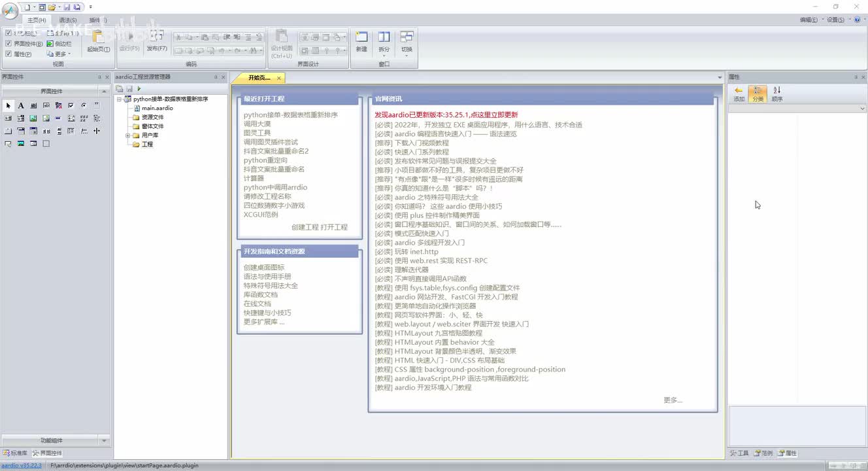The width and height of the screenshot is (868, 471).
Task: Collapse the python接单 project root node
Action: point(119,99)
